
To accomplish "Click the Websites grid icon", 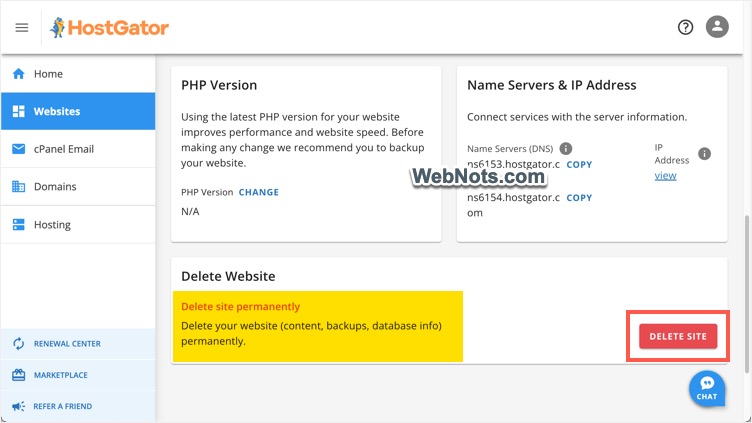I will 19,111.
